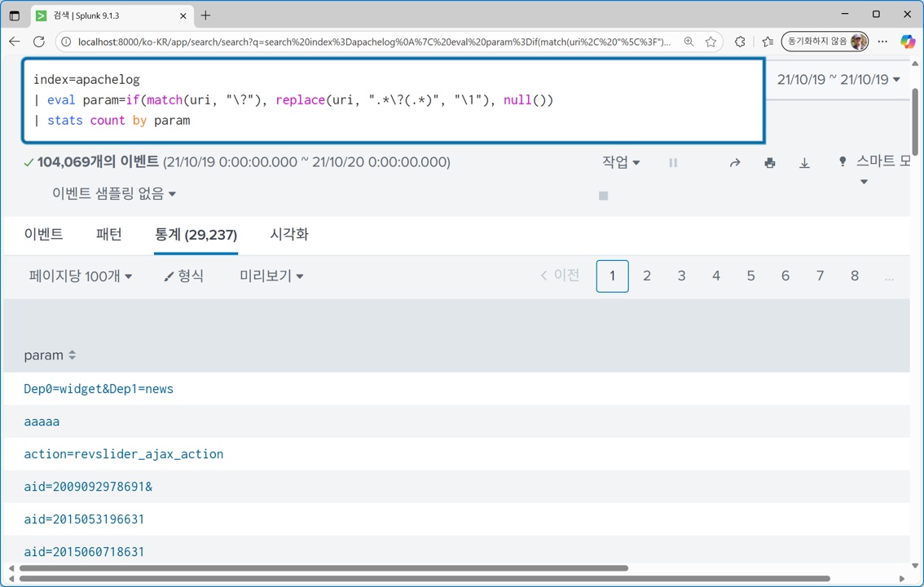Expand the 작업 job dropdown

[x=621, y=162]
